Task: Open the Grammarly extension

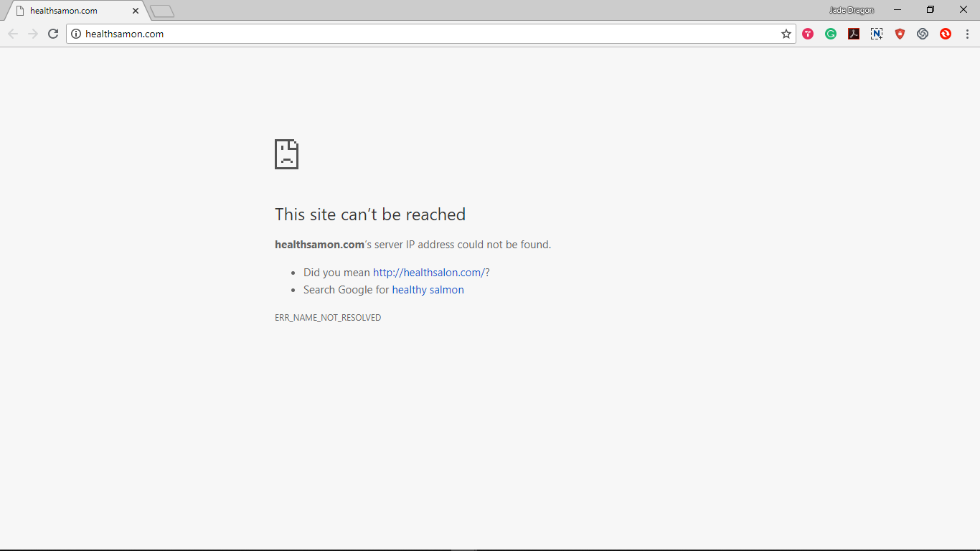Action: tap(831, 34)
